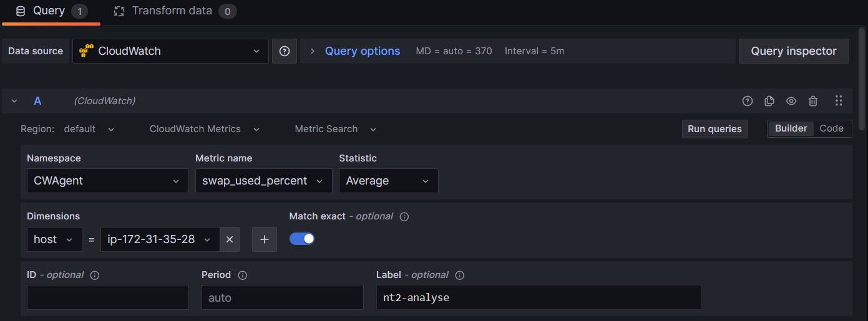This screenshot has width=868, height=321.
Task: Show the ID optional info icon
Action: [x=95, y=275]
